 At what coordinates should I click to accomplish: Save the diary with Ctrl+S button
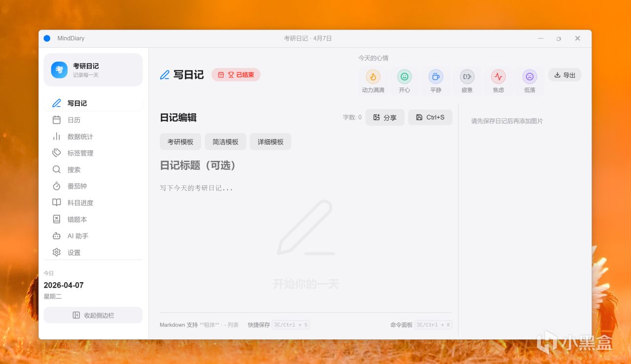coord(430,117)
